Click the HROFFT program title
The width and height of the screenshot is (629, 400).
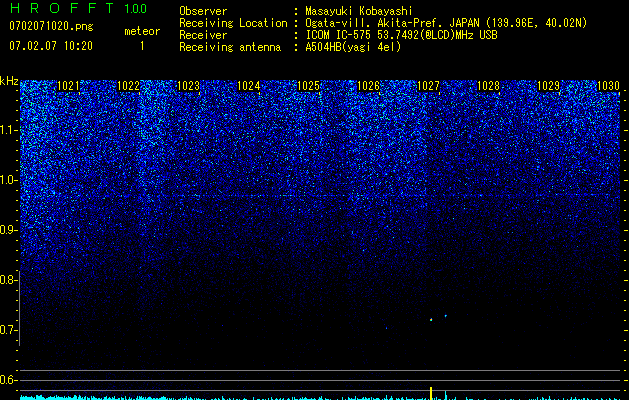click(x=62, y=8)
